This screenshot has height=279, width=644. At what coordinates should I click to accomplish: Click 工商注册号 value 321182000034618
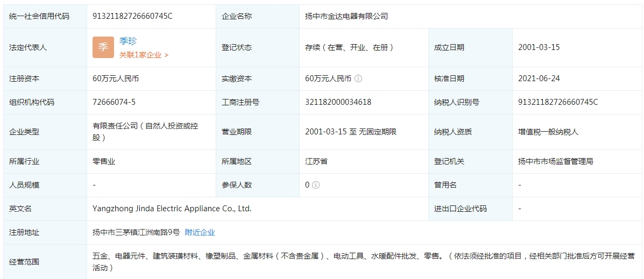point(338,102)
